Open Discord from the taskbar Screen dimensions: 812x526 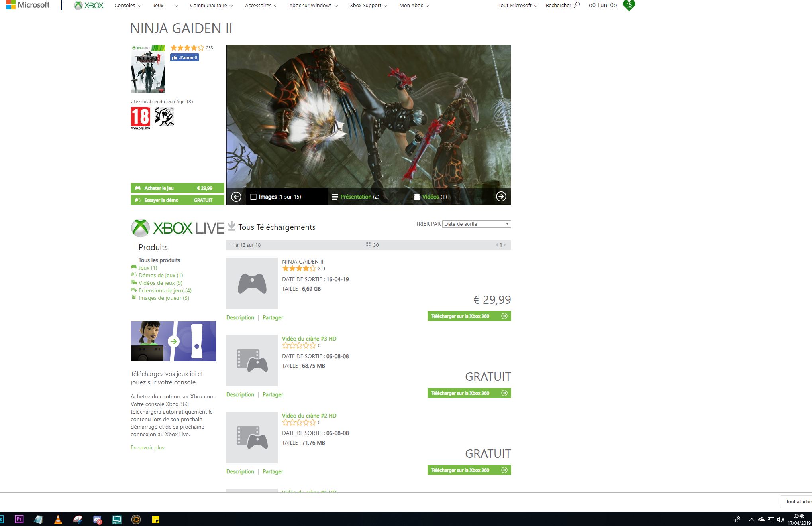[97, 519]
